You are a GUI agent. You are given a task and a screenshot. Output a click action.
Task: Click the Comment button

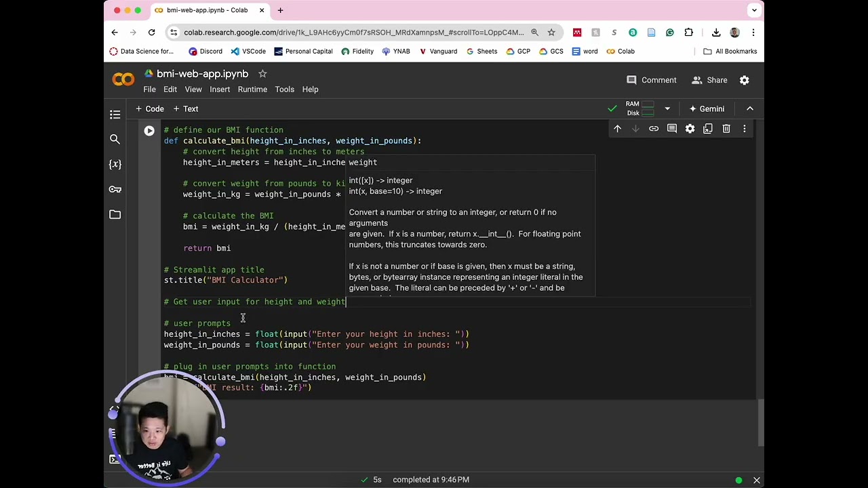(x=651, y=80)
